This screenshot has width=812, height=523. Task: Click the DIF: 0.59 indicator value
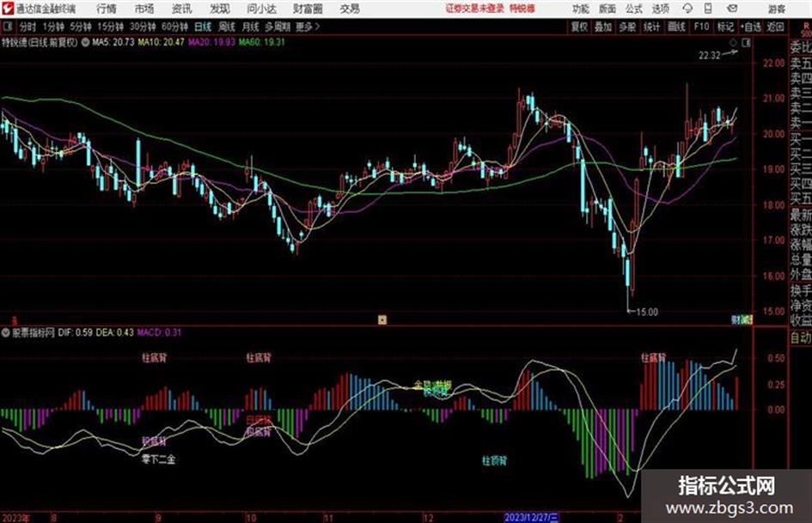(x=75, y=332)
